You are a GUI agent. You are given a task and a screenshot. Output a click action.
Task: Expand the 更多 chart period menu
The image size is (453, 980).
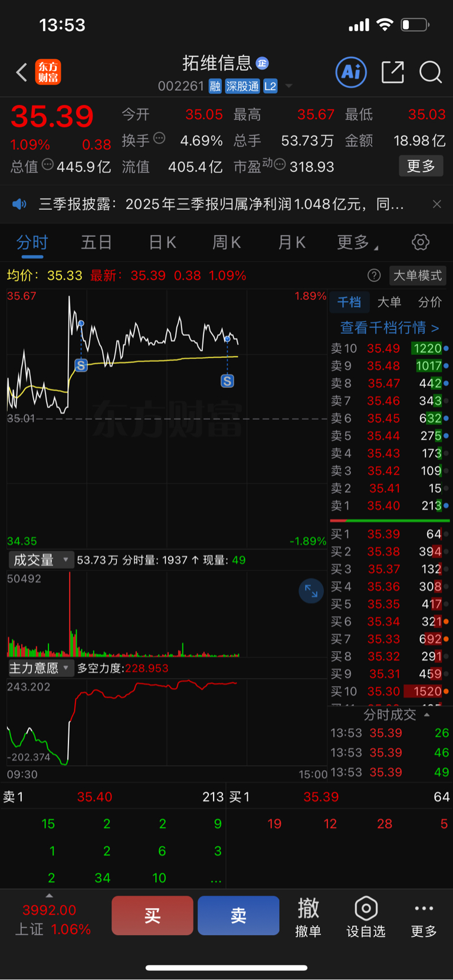(357, 242)
